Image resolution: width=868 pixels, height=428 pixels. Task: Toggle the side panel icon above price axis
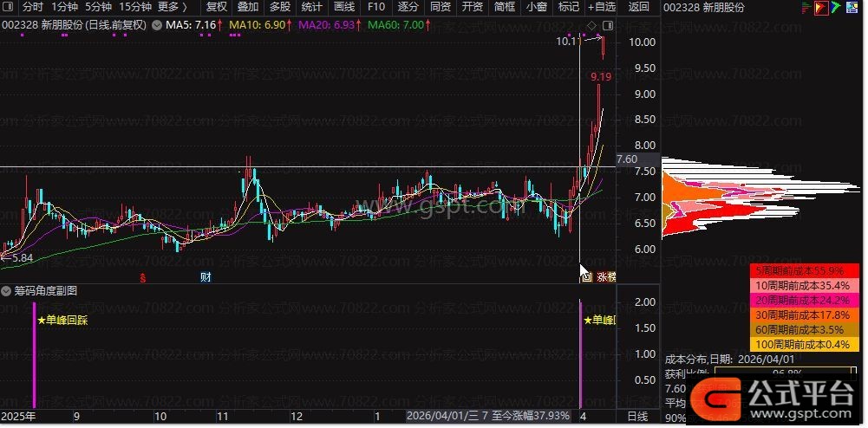click(607, 25)
